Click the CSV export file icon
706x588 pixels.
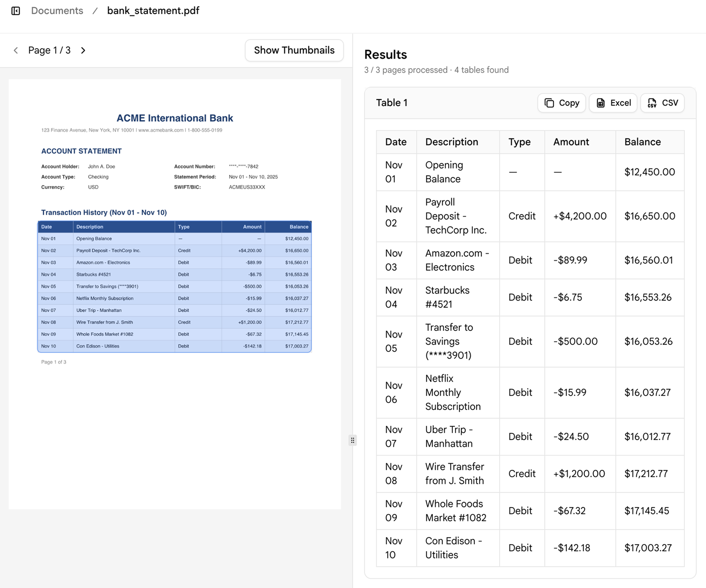[x=652, y=103]
